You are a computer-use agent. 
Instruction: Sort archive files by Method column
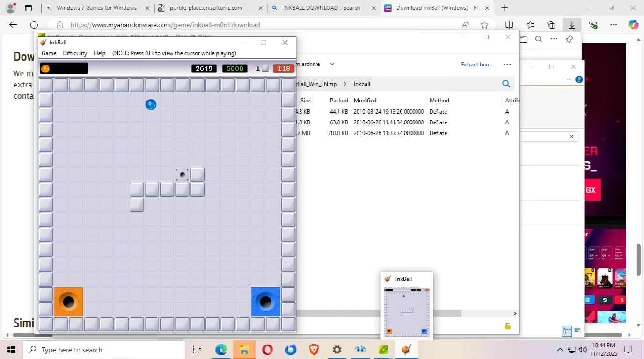click(x=439, y=101)
